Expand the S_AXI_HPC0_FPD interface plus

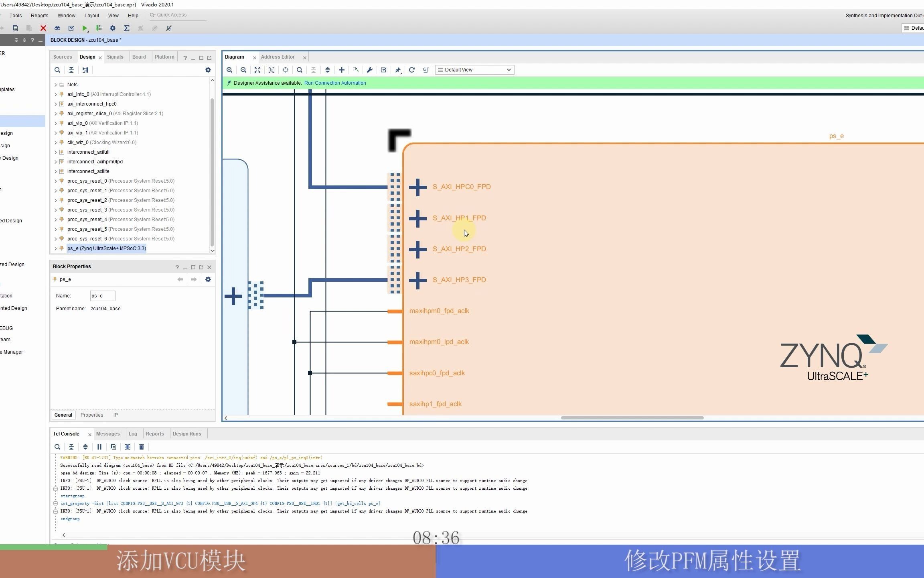click(x=418, y=187)
